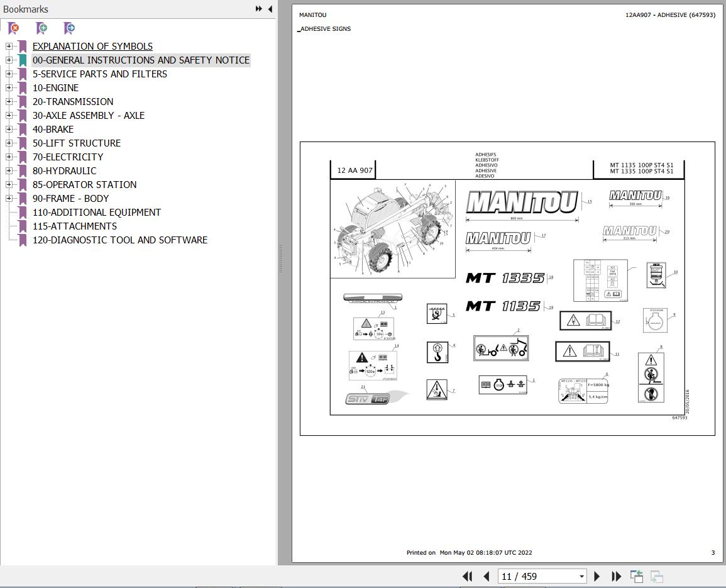Viewport: 726px width, 588px height.
Task: Click the 'ADHESIVE SIGNS' heading on the page
Action: click(x=326, y=29)
